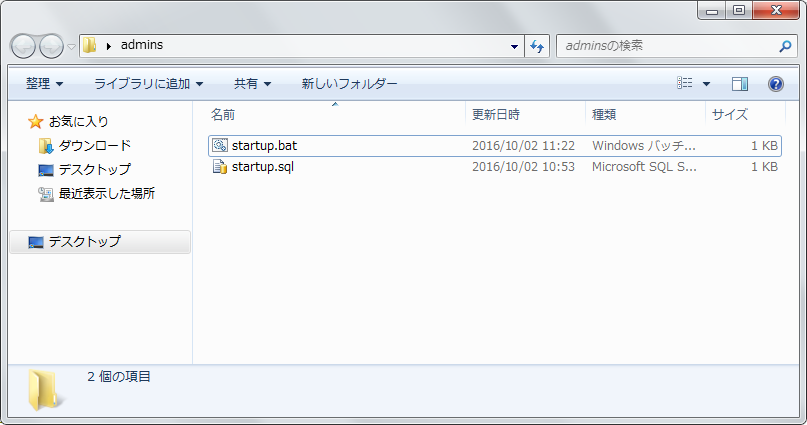This screenshot has width=807, height=425.
Task: Open the Help question mark icon
Action: 775,84
